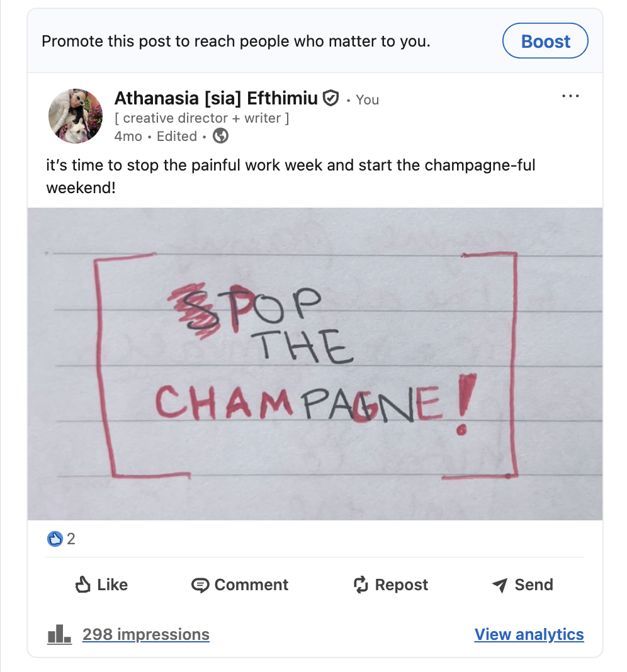The image size is (627, 672).
Task: Click the Boost button
Action: [x=545, y=41]
